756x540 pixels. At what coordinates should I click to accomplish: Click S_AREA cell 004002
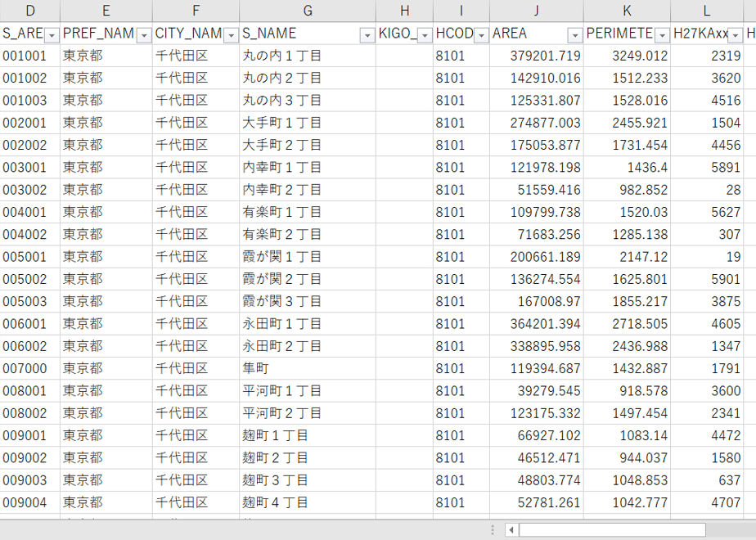30,234
